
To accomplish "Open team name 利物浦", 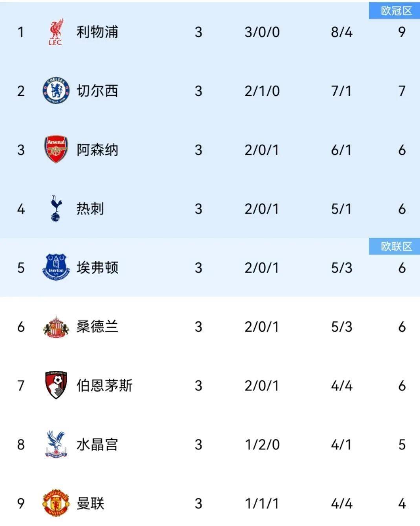I will coord(97,32).
